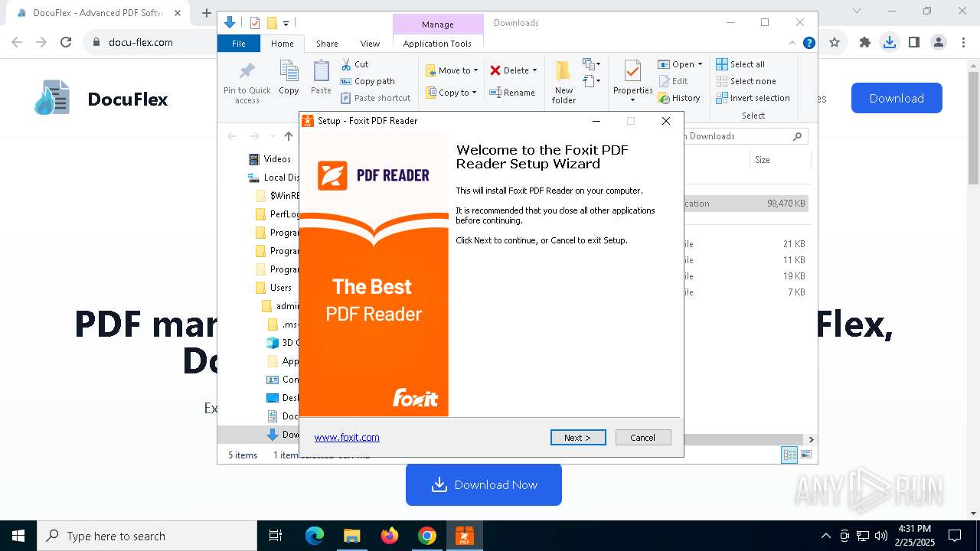
Task: Click Download Now on DocuFlex page
Action: [484, 484]
